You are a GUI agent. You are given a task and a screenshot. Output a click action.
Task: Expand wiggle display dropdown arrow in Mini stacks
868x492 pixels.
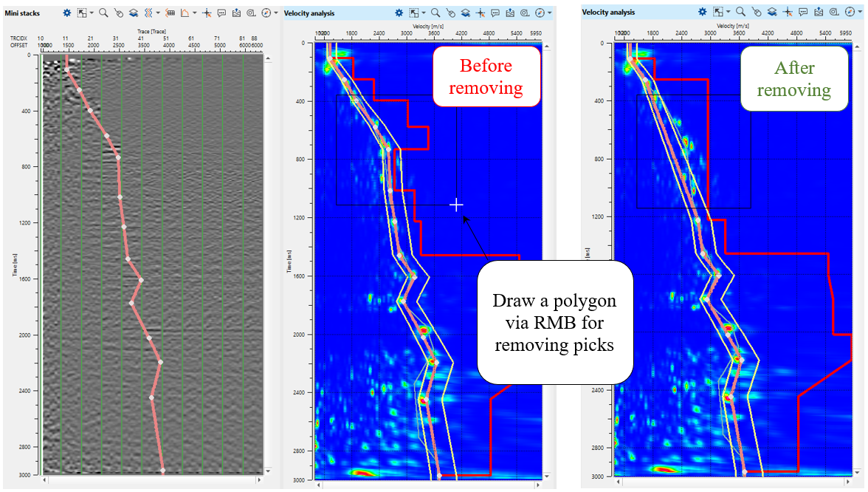pyautogui.click(x=158, y=13)
